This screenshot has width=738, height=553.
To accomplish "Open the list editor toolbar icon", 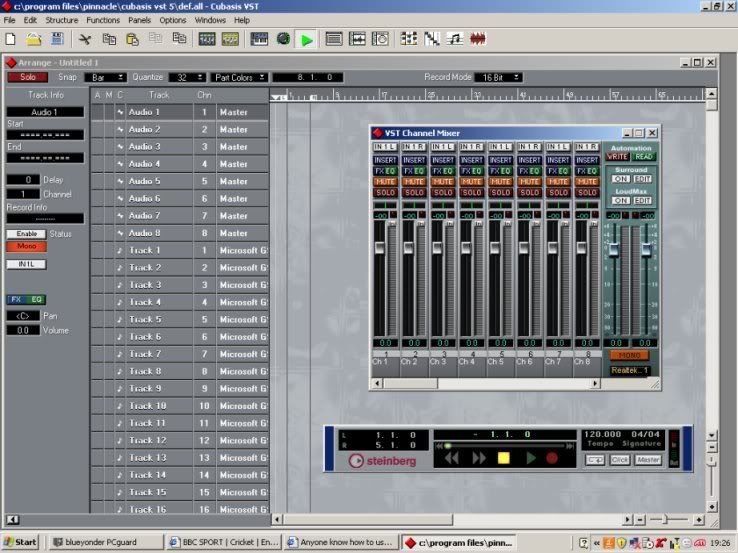I will pos(334,39).
